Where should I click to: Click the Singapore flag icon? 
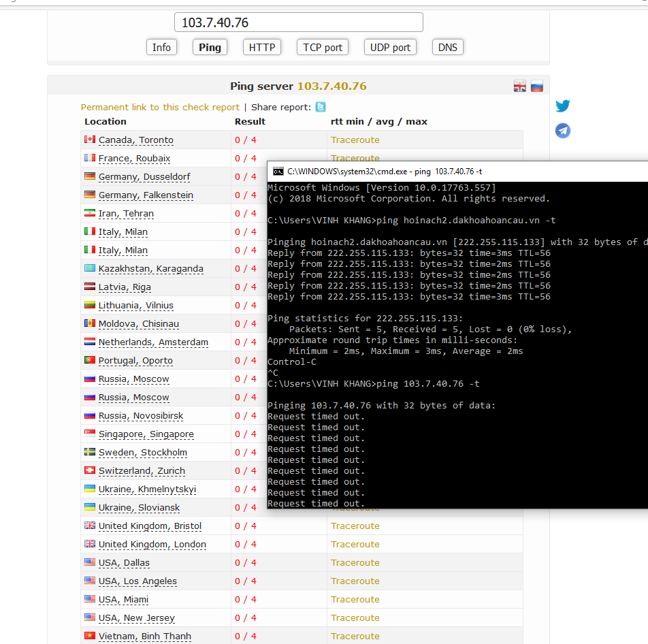click(90, 433)
